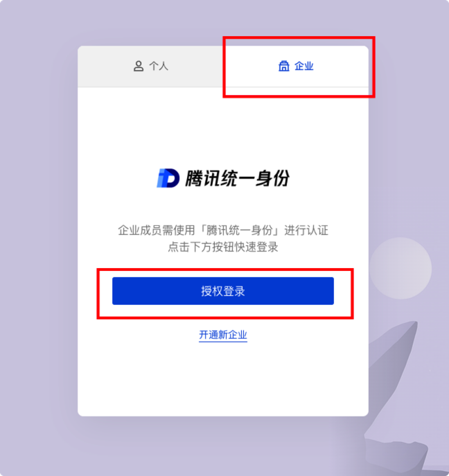Switch to the 个人 login tab
The image size is (449, 476).
[150, 67]
